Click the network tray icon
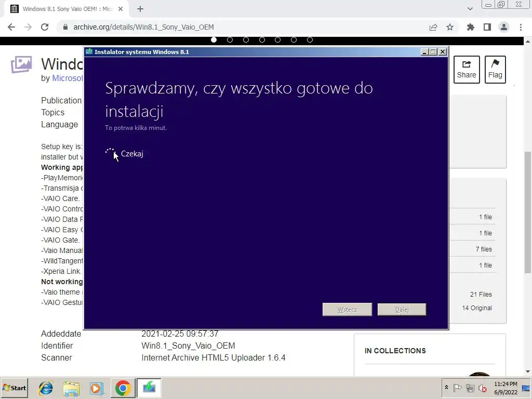The image size is (532, 399). 470,388
